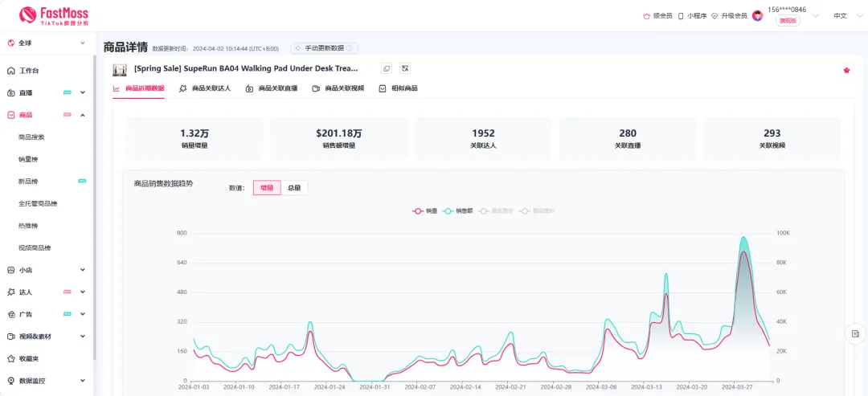This screenshot has height=396, width=868.
Task: Click the 小程序 phone icon link
Action: click(691, 15)
